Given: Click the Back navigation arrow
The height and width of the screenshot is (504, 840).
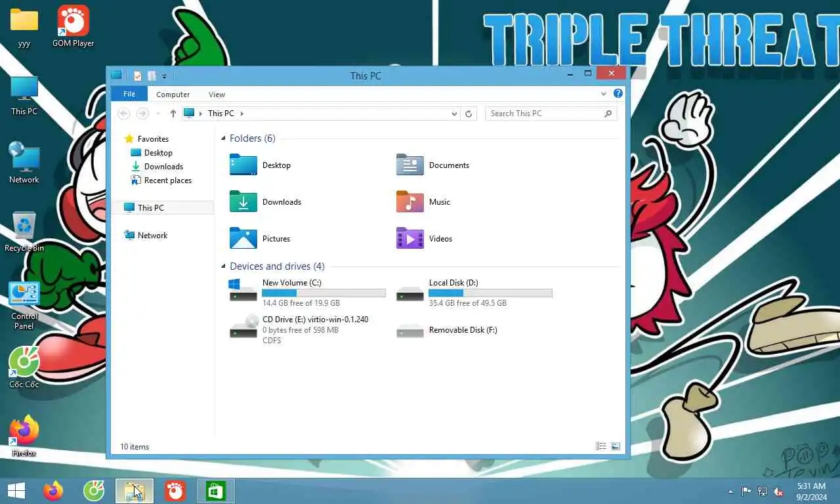Looking at the screenshot, I should (x=123, y=114).
